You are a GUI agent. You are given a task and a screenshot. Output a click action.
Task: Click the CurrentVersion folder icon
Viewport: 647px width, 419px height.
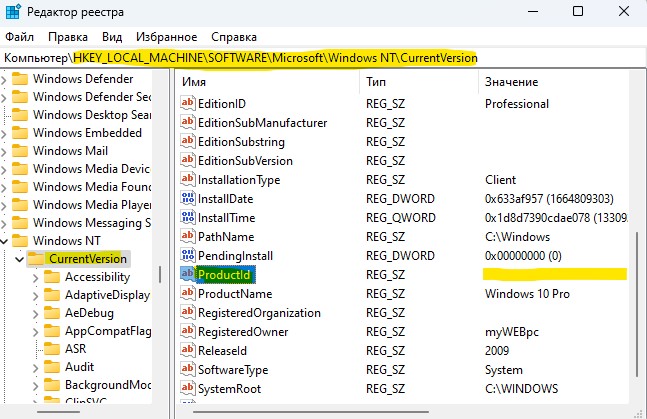tap(36, 259)
